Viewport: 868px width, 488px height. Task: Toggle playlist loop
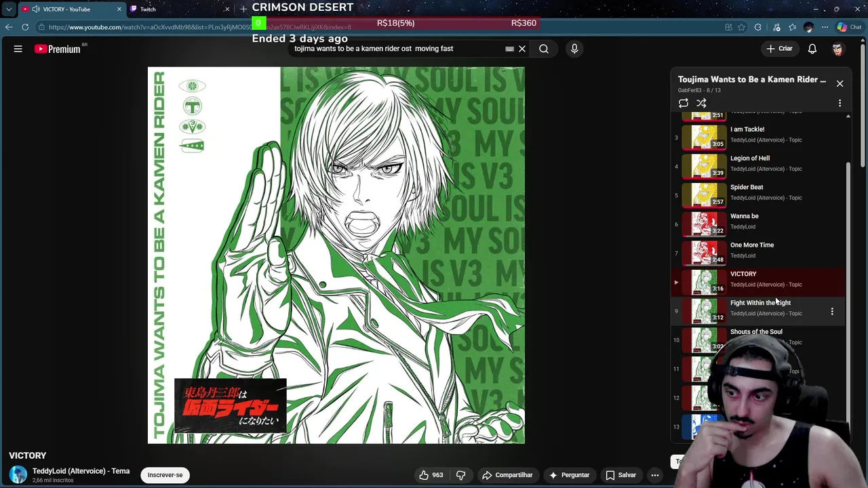(684, 103)
